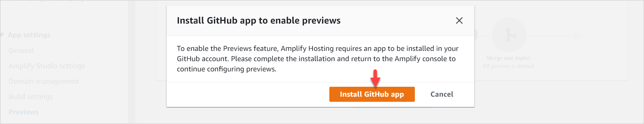Viewport: 644px width, 124px height.
Task: Close the Install GitHub app dialog
Action: click(459, 20)
